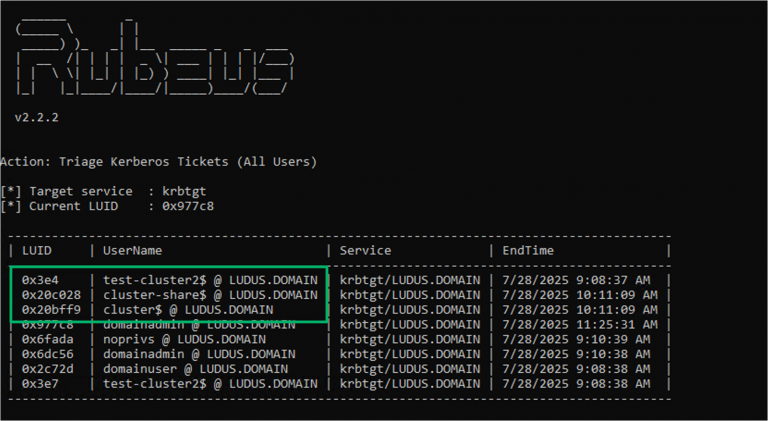Click the Current LUID value 0x977c8 above the table

[188, 206]
